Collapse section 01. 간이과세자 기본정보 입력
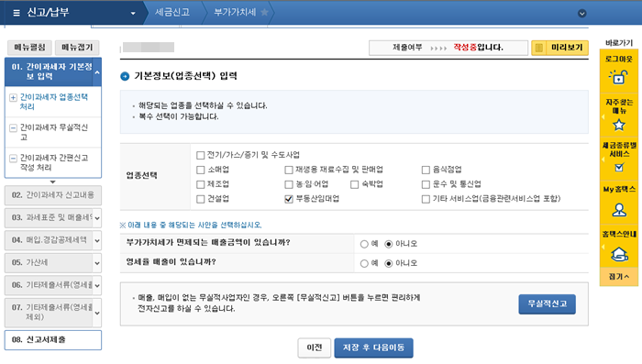642x364 pixels. coord(97,72)
